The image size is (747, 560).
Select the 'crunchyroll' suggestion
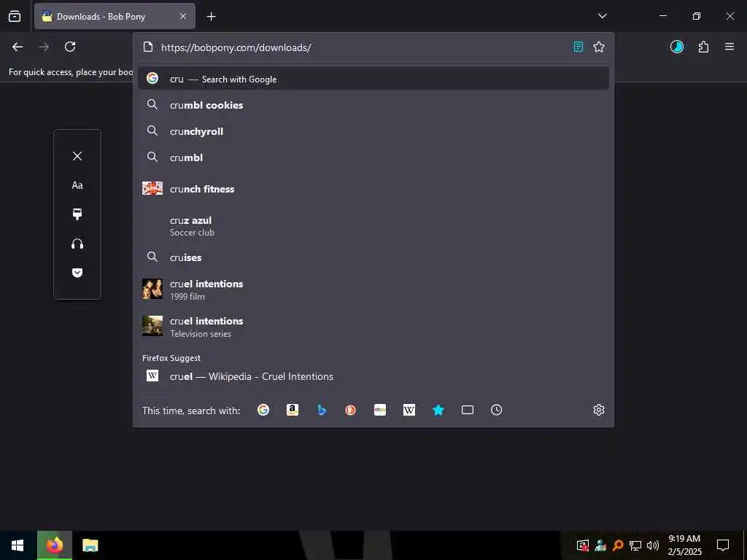[373, 131]
